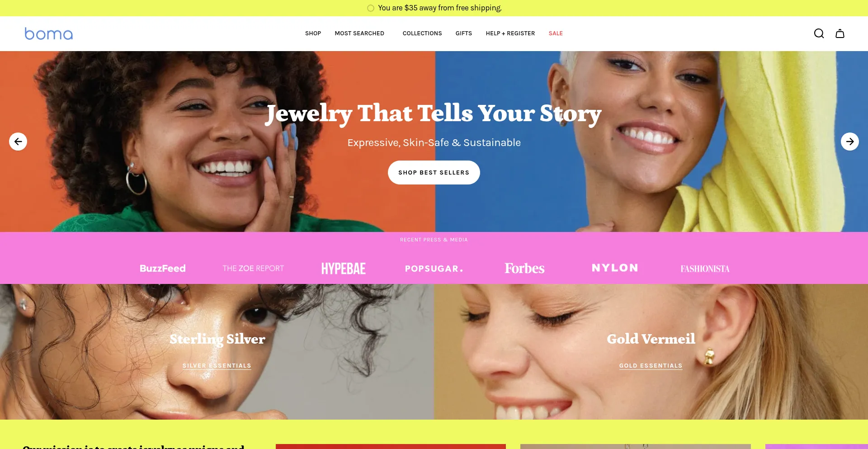Advance to next hero slide arrow
The image size is (868, 449).
(849, 142)
